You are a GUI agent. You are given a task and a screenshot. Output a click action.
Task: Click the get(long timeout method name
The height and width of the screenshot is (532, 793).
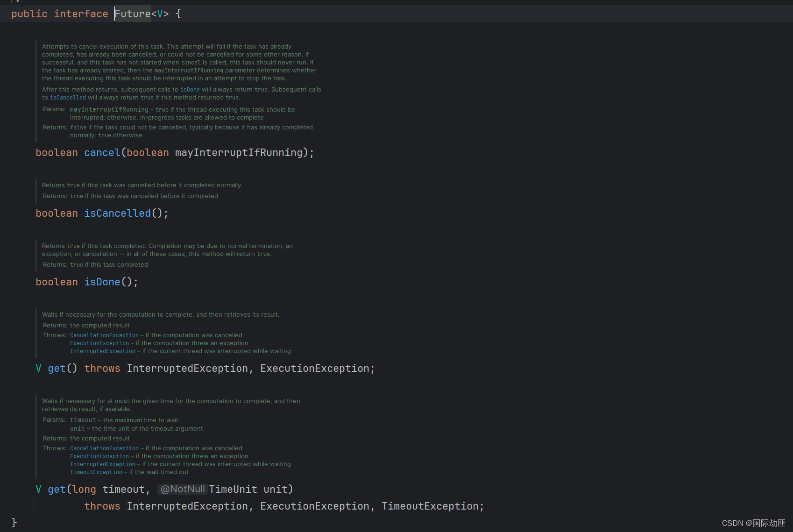click(x=57, y=489)
